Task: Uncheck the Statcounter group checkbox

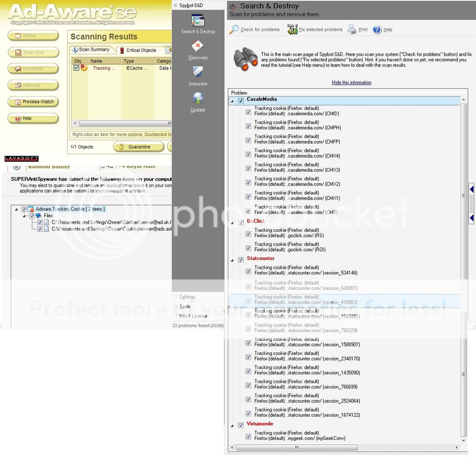Action: [241, 259]
